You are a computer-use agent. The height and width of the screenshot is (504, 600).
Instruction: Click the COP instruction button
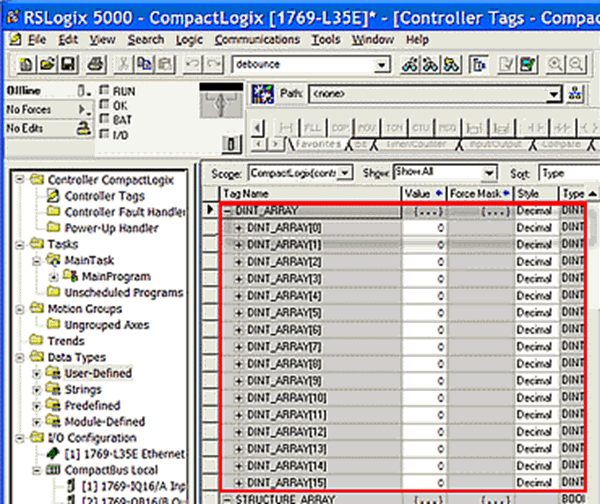pyautogui.click(x=340, y=128)
